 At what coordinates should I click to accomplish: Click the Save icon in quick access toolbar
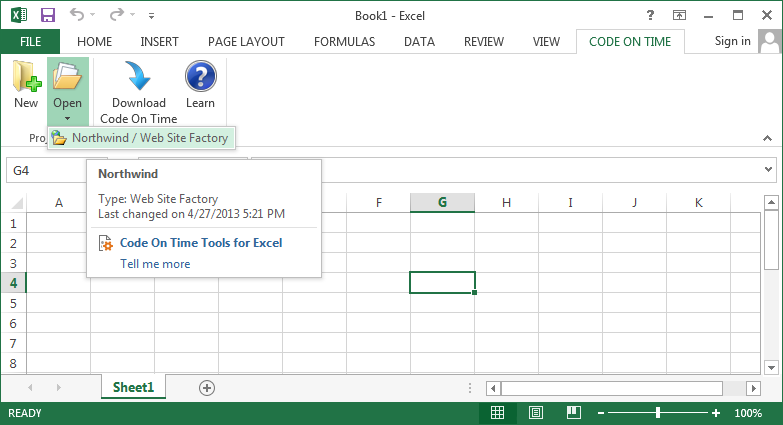[48, 15]
